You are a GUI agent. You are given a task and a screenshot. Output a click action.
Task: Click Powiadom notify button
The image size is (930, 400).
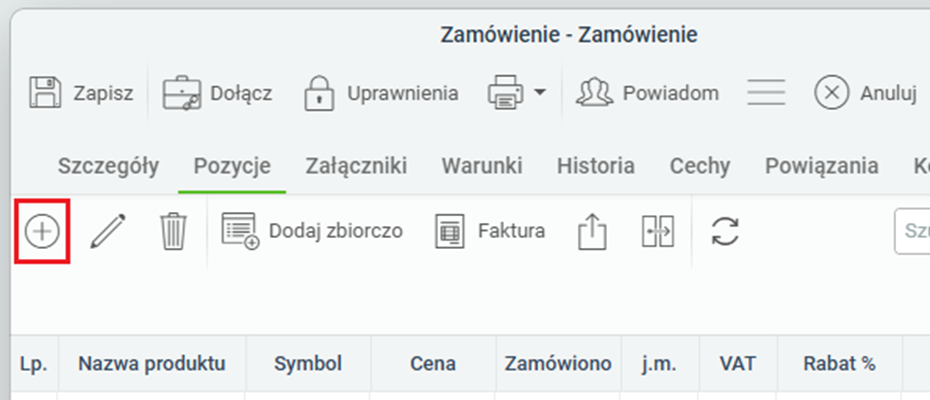pos(647,93)
